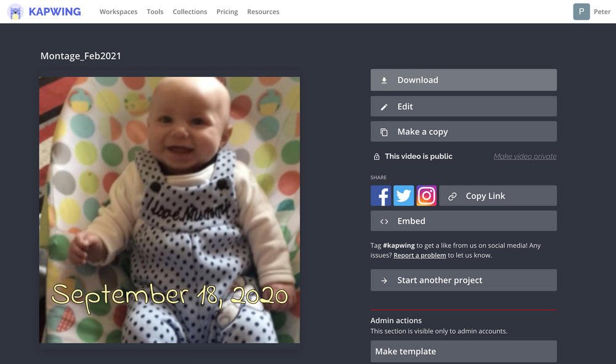The height and width of the screenshot is (364, 616).
Task: Open the Tools menu
Action: click(x=155, y=11)
